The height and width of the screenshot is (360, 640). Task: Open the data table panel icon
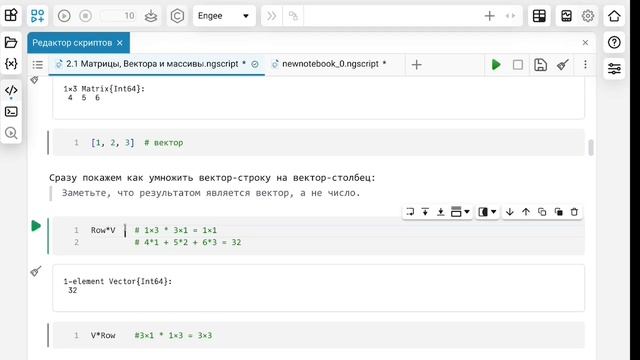(539, 16)
